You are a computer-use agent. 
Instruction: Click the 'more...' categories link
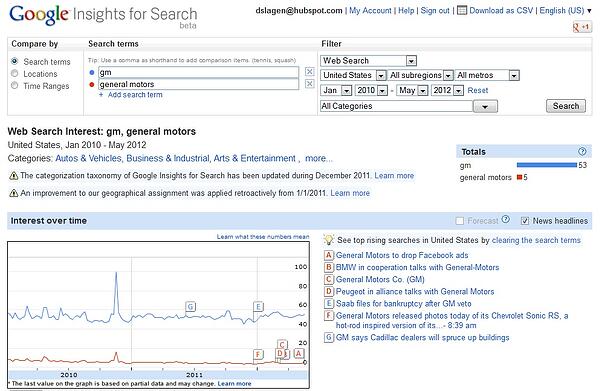click(x=319, y=158)
